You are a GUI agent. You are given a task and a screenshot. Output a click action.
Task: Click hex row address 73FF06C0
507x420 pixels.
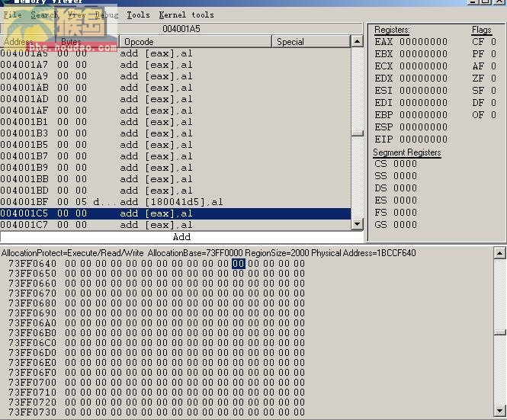[32, 343]
